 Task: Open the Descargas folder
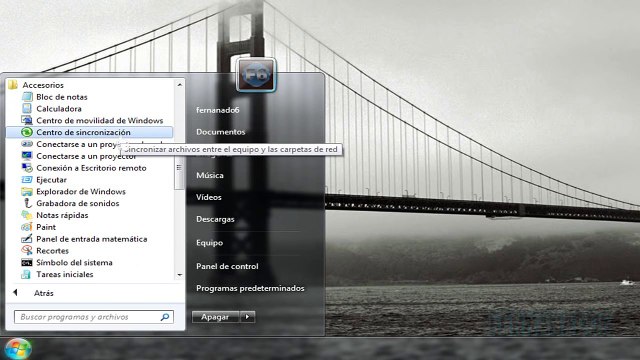[215, 219]
